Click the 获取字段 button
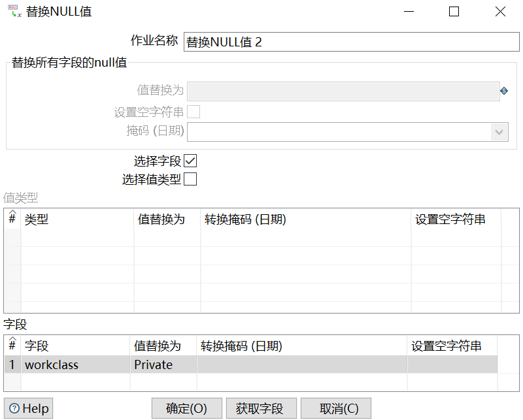523x420 pixels. pyautogui.click(x=261, y=408)
